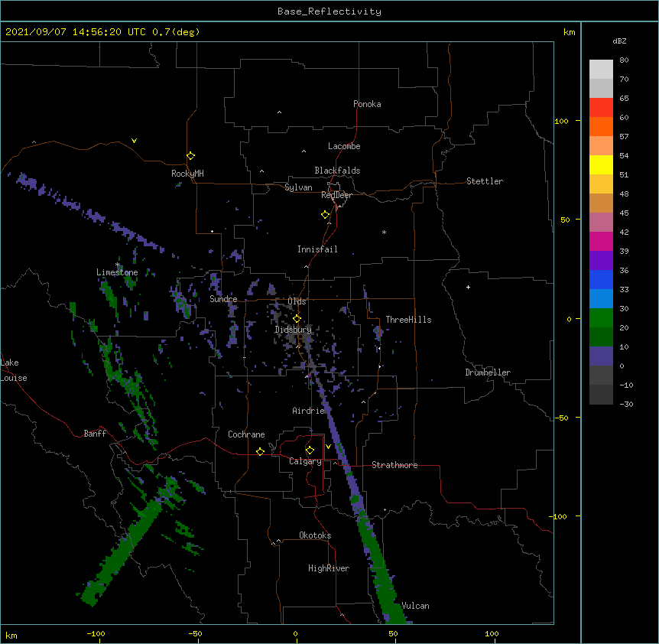Viewport: 659px width, 644px height.
Task: Click the purple 10 dBZ legend swatch
Action: tap(601, 356)
